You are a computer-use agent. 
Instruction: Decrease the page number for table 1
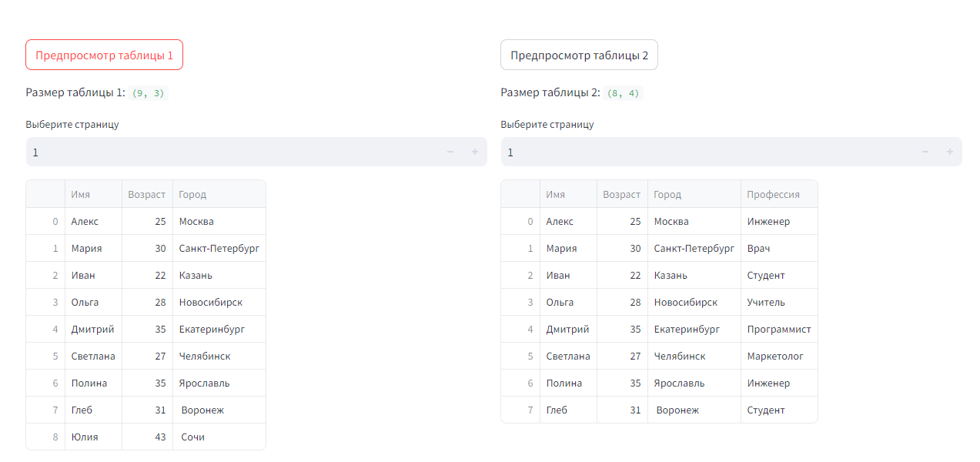[450, 152]
